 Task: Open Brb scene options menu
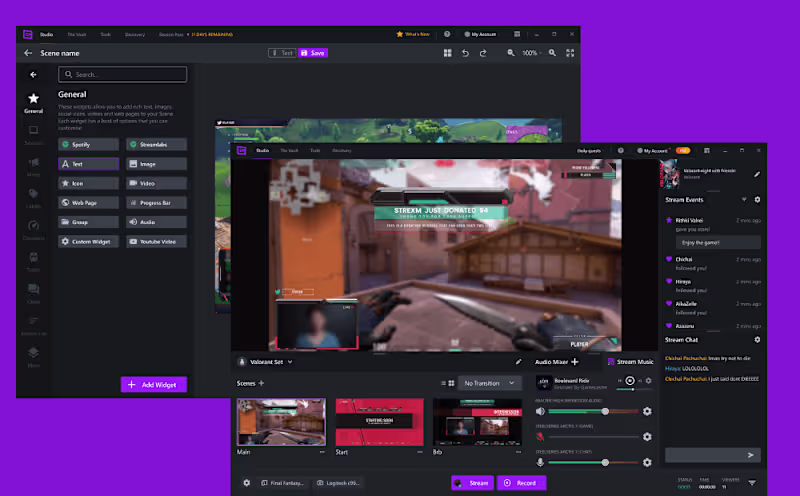pos(518,452)
